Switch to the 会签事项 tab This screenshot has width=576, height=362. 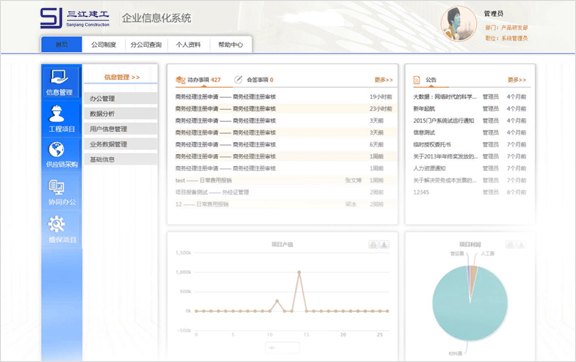click(x=254, y=79)
